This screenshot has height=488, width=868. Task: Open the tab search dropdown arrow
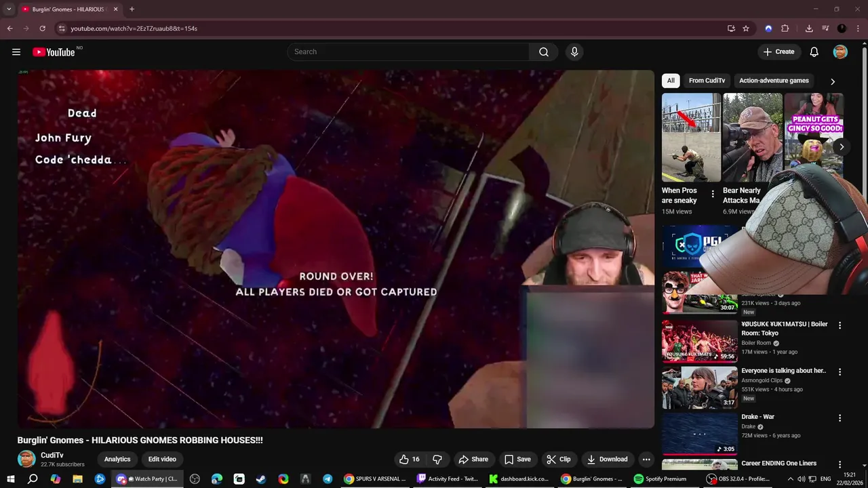[9, 9]
